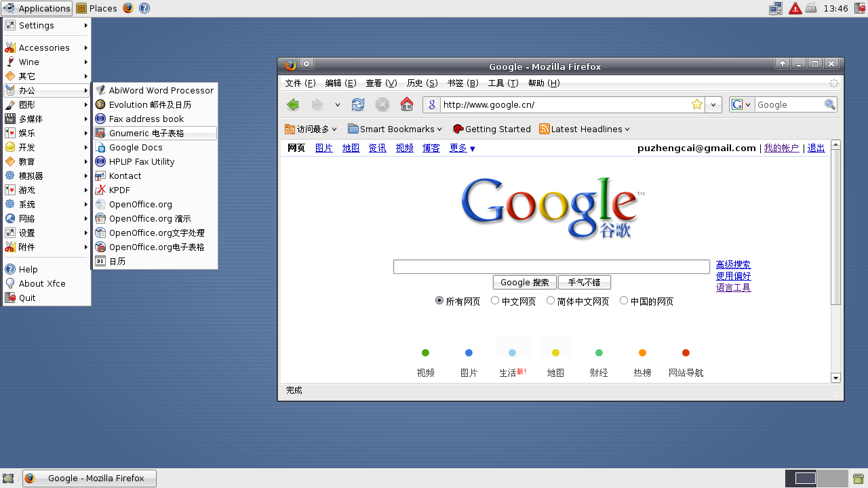Open the search engine selector dropdown

point(741,104)
